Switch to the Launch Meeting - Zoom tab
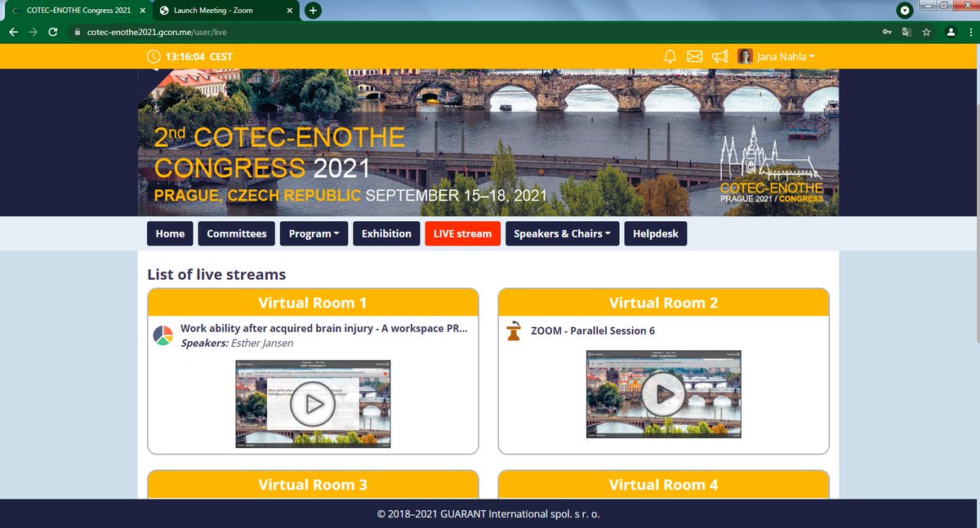 pyautogui.click(x=225, y=11)
